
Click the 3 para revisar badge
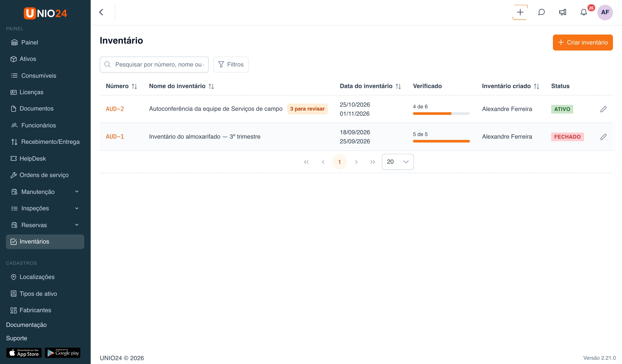(307, 109)
